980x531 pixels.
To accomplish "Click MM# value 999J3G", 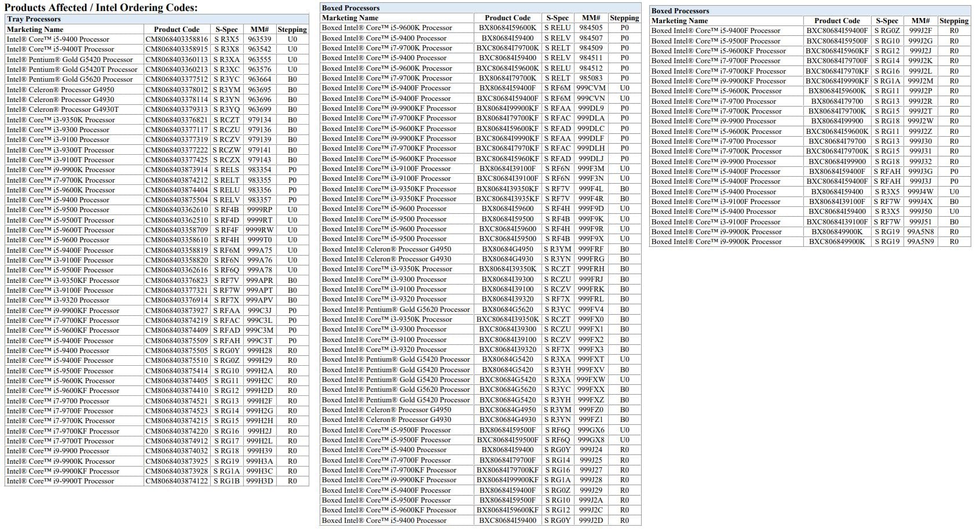I will (x=920, y=172).
